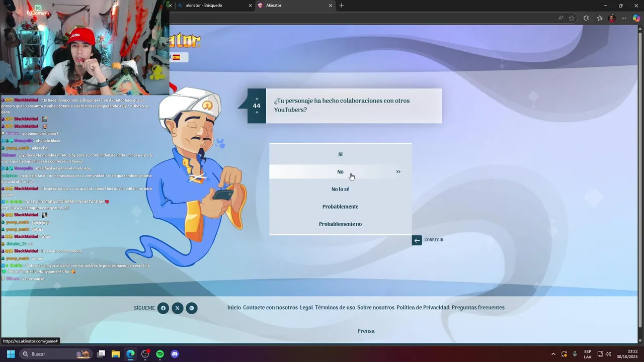Open the network tray icon
644x362 pixels.
click(x=600, y=354)
